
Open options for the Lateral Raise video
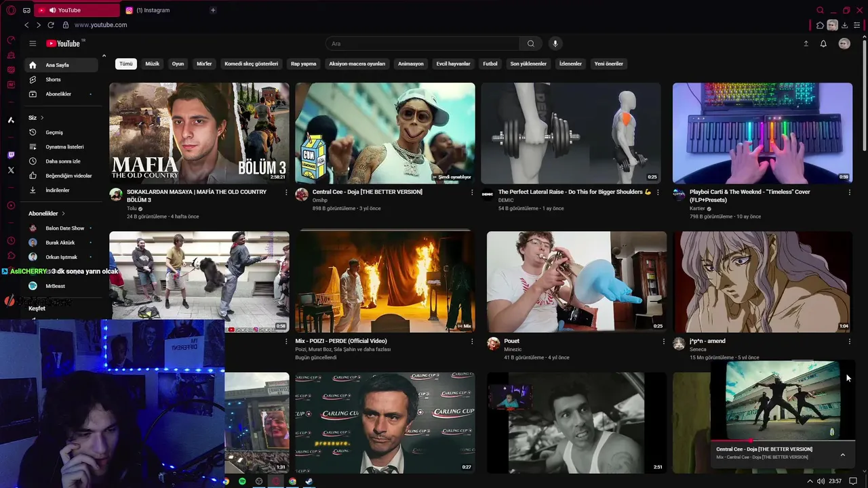(x=658, y=192)
